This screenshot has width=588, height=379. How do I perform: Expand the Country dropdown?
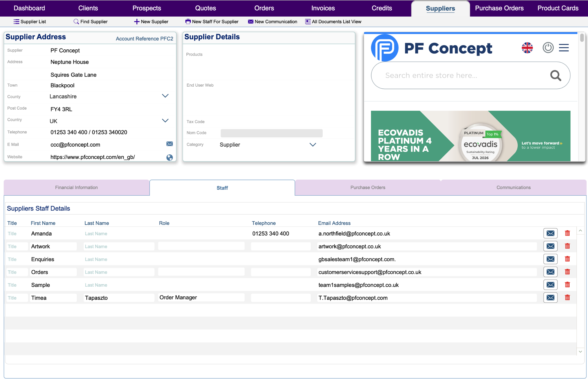[x=165, y=120]
